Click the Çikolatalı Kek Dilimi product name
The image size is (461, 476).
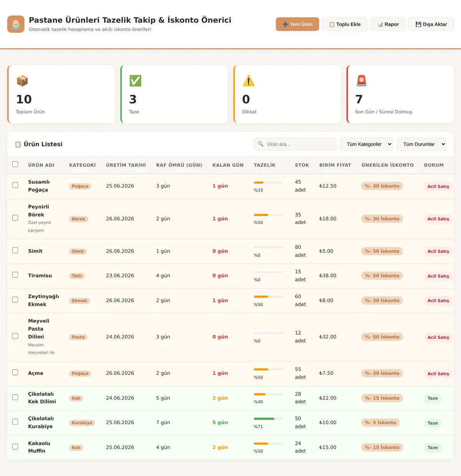click(x=42, y=398)
